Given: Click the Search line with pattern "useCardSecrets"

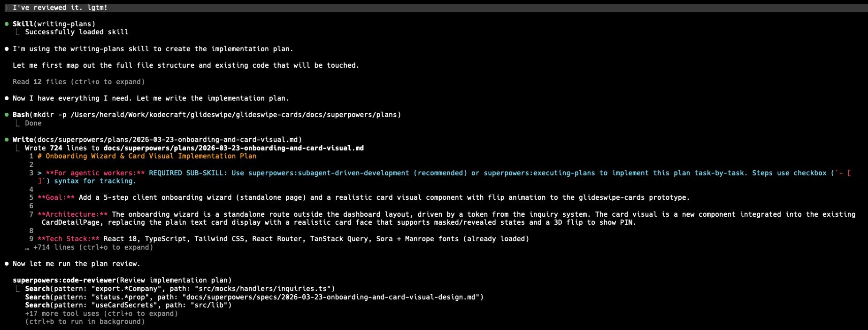Looking at the screenshot, I should click(x=128, y=305).
